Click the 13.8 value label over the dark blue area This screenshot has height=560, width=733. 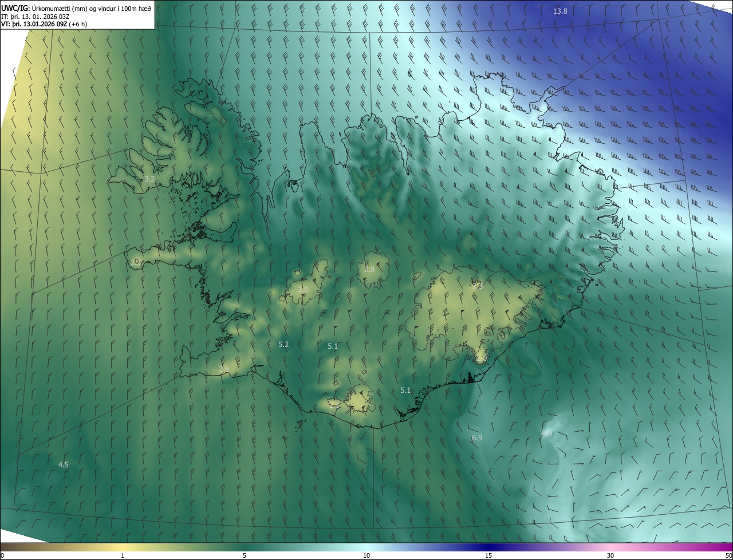coord(560,11)
